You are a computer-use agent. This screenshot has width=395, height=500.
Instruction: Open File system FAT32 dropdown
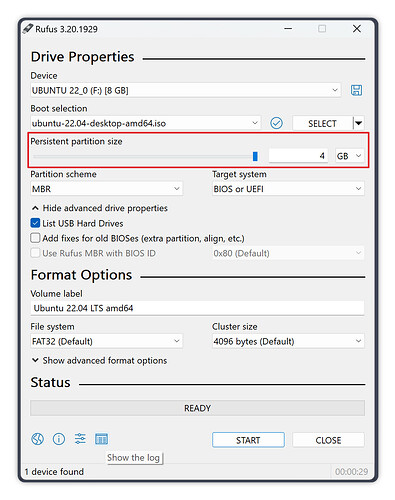106,341
